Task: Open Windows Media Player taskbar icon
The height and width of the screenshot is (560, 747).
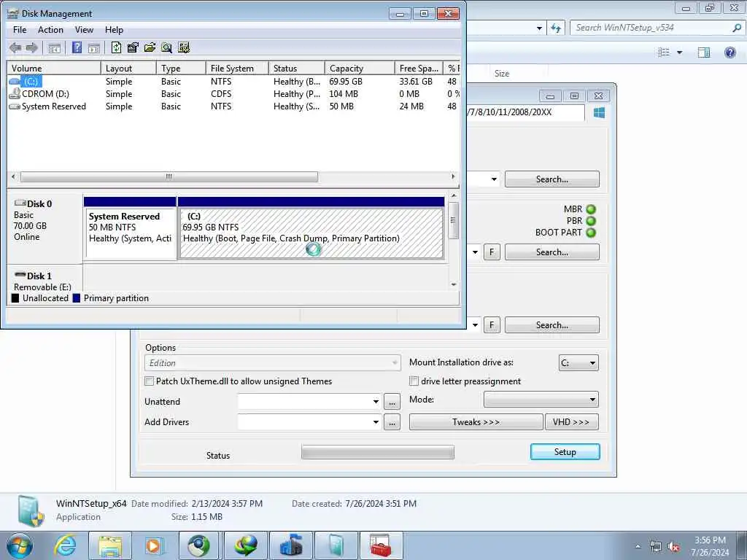Action: point(155,545)
